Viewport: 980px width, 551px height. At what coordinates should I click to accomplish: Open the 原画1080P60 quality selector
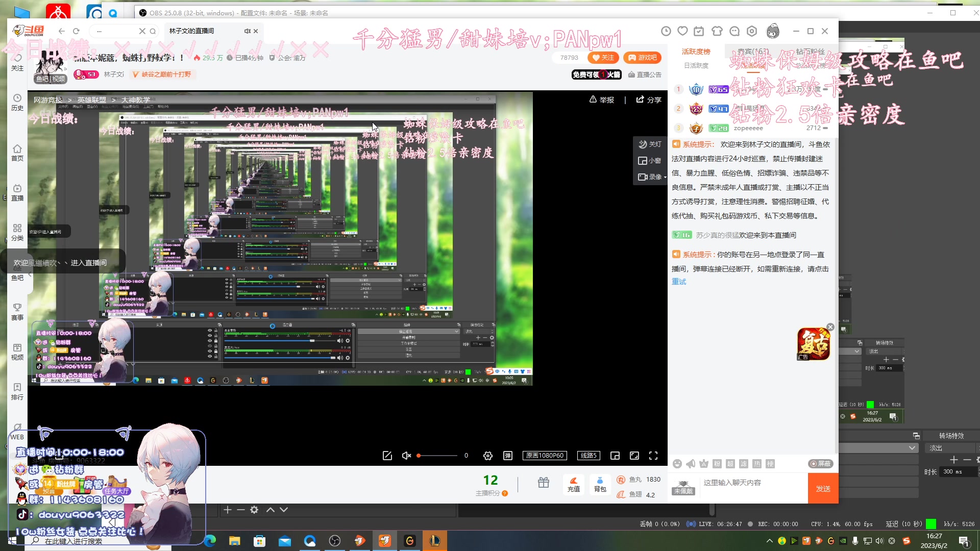(x=545, y=456)
